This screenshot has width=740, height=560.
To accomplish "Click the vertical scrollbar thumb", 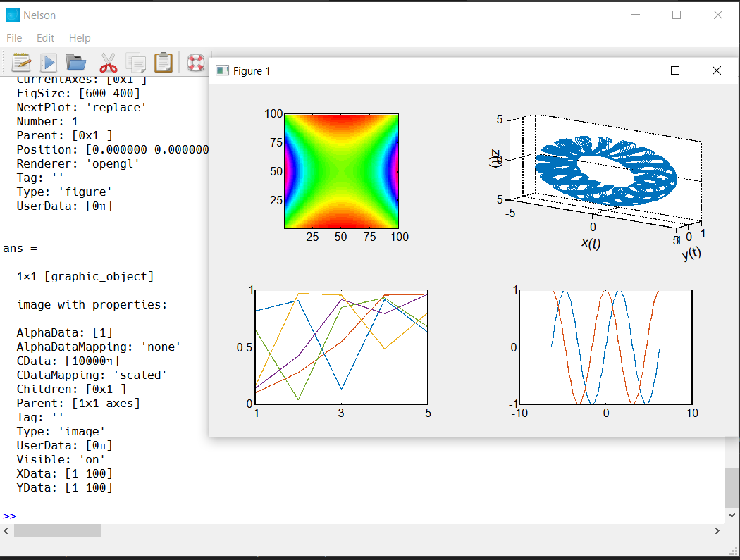I will click(732, 488).
